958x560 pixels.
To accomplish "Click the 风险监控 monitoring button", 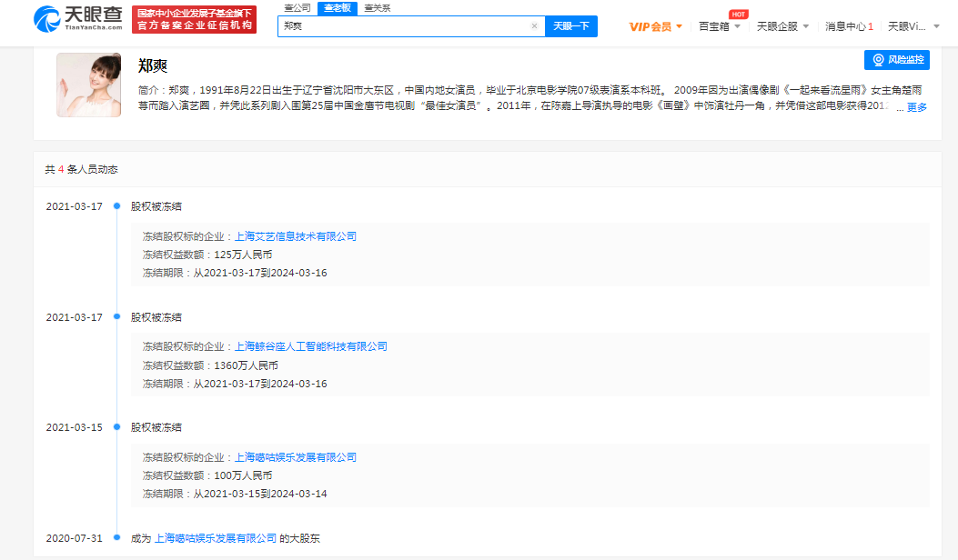I will pos(896,60).
